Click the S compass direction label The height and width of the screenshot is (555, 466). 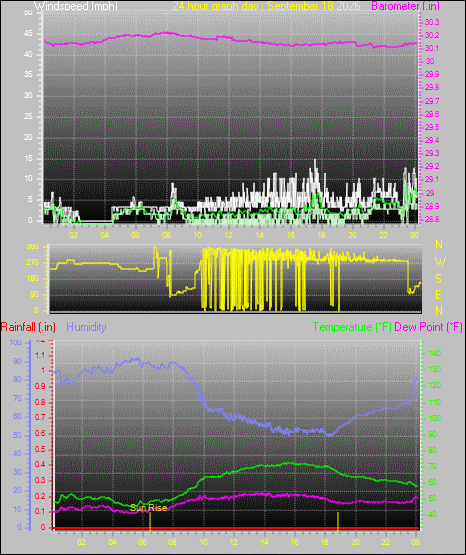pos(438,279)
